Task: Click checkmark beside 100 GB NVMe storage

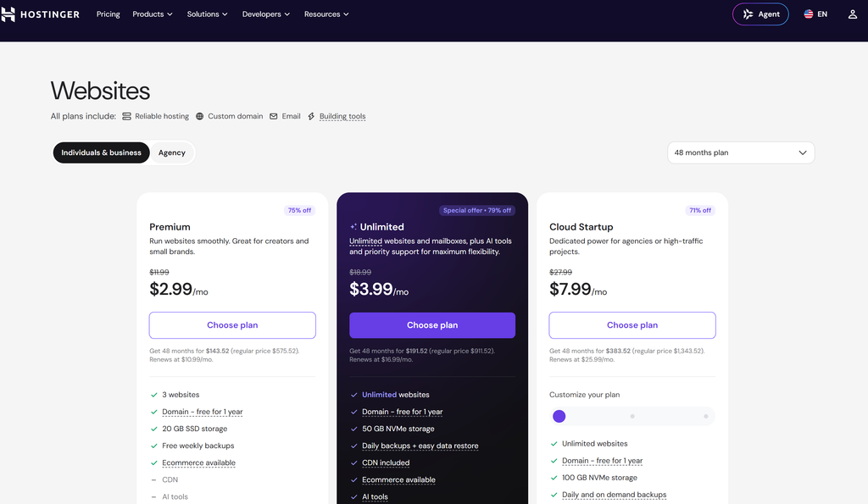Action: click(554, 478)
